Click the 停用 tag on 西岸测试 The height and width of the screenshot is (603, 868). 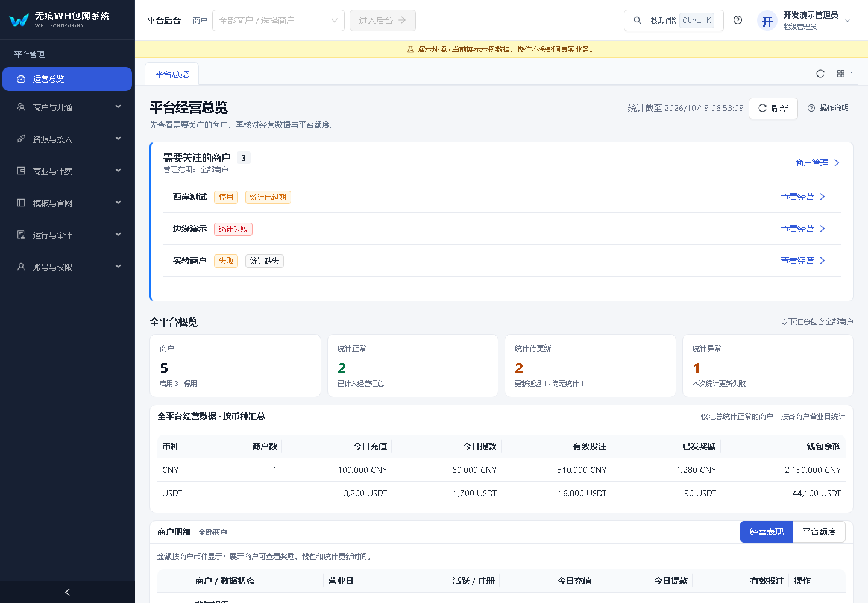click(226, 197)
